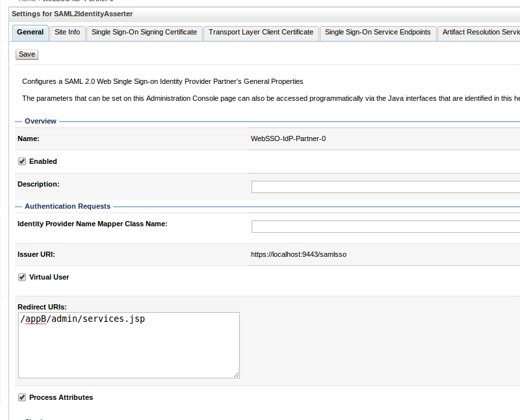520x420 pixels.
Task: Uncheck the Virtual User option
Action: point(21,276)
